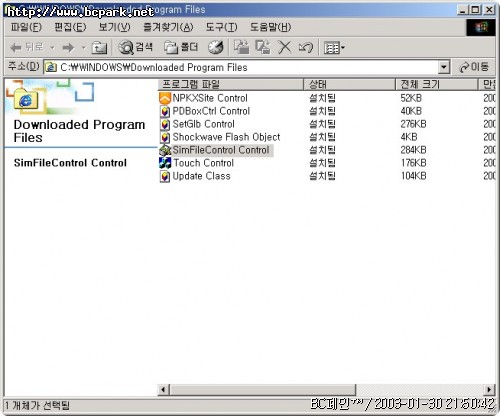The height and width of the screenshot is (416, 500).
Task: Click the horizontal scrollbar thumb
Action: [263, 389]
